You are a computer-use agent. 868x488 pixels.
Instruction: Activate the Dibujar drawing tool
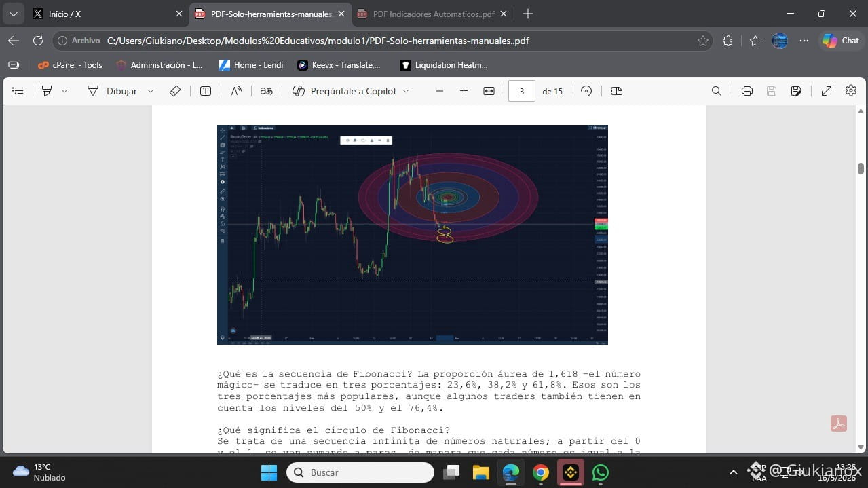tap(113, 91)
